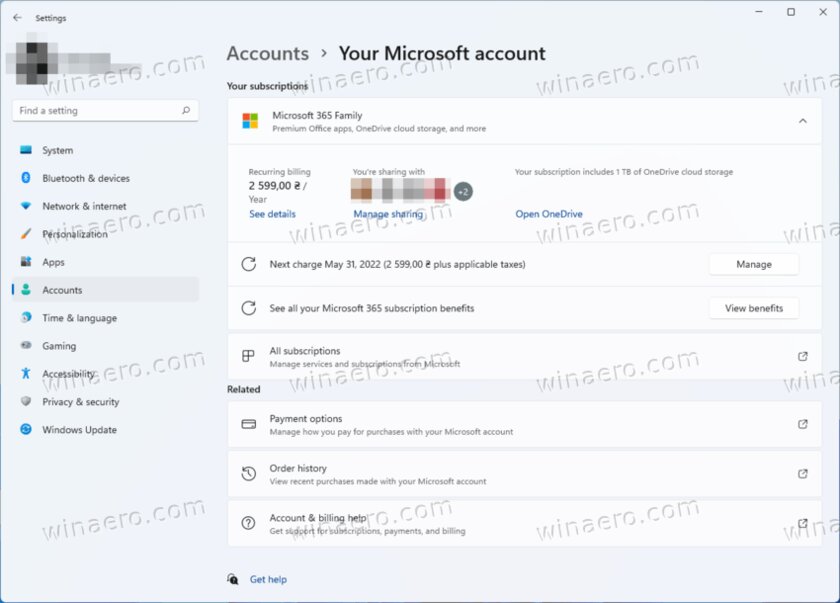Click the All subscriptions label
Image resolution: width=840 pixels, height=603 pixels.
point(305,351)
